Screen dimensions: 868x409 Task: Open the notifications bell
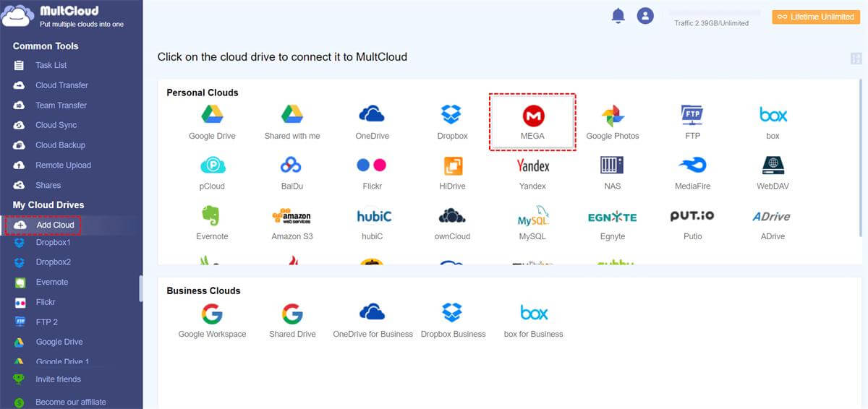[x=618, y=16]
